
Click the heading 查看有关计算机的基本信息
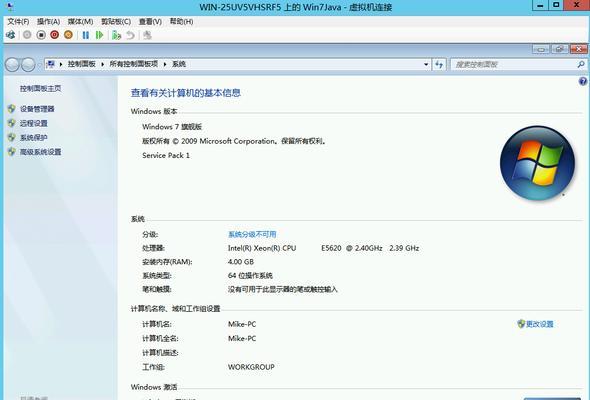pyautogui.click(x=186, y=93)
